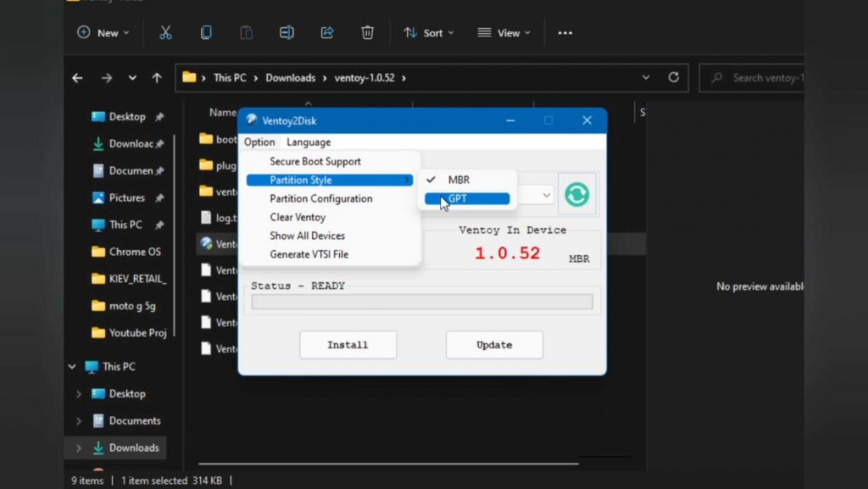The image size is (868, 489).
Task: Open the Option menu in Ventoy2Disk
Action: click(259, 142)
